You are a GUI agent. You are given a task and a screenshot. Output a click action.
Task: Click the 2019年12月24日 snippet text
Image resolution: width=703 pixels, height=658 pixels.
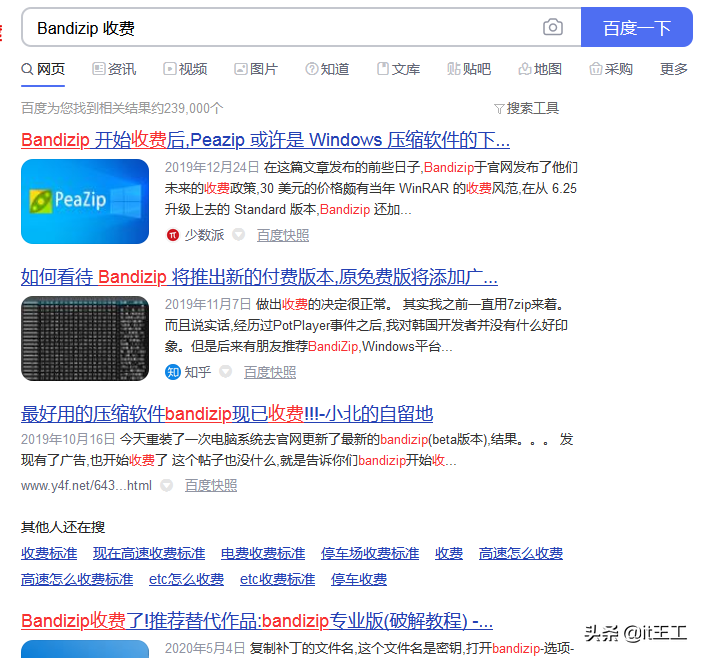point(212,168)
